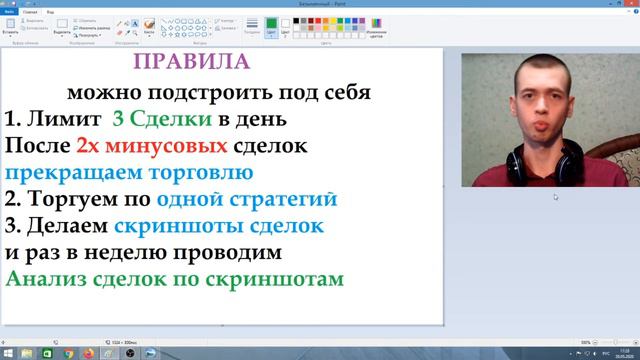This screenshot has width=640, height=360.
Task: Click the text "прекращаем торговлю" on canvas
Action: click(x=129, y=173)
